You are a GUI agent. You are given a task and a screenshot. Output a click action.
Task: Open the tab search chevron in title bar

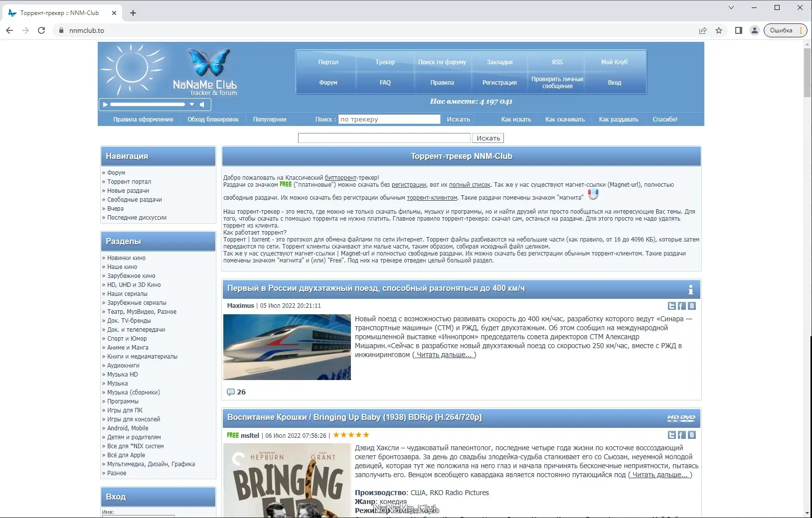(731, 7)
